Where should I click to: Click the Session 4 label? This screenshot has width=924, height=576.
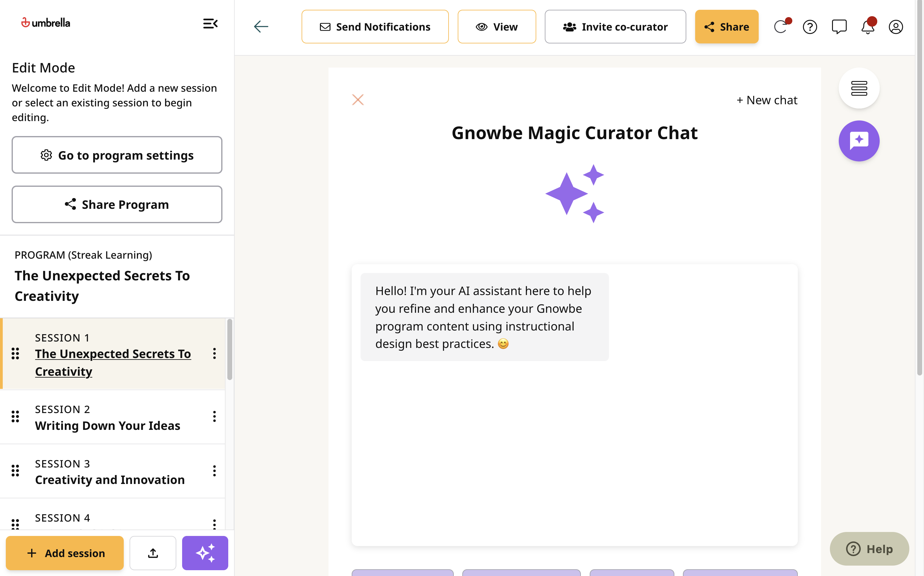[x=62, y=518]
